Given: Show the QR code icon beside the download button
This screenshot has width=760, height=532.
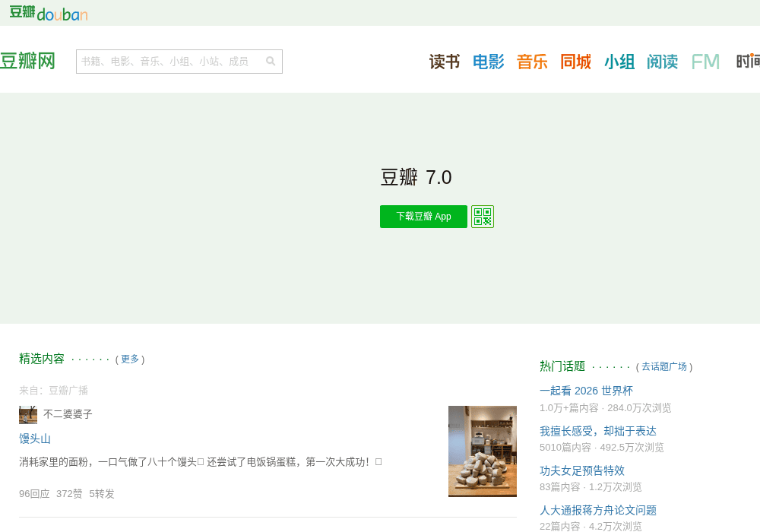Looking at the screenshot, I should (x=483, y=217).
